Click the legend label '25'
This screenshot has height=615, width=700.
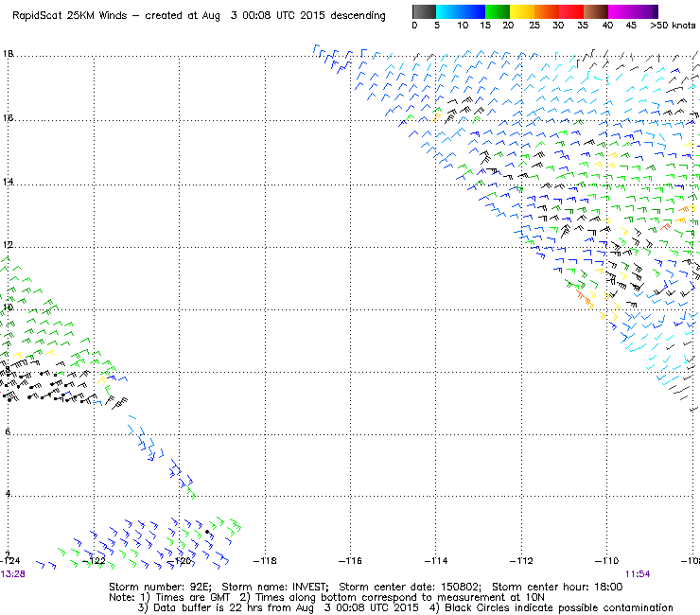[534, 26]
